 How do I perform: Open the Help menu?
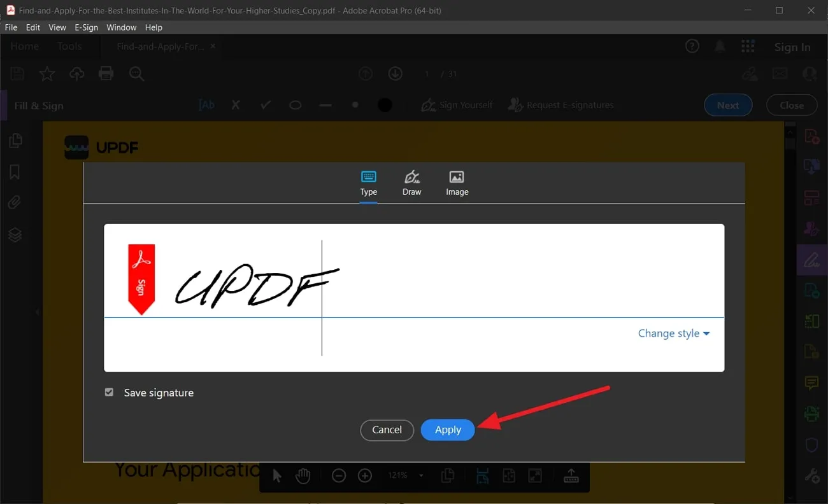153,27
